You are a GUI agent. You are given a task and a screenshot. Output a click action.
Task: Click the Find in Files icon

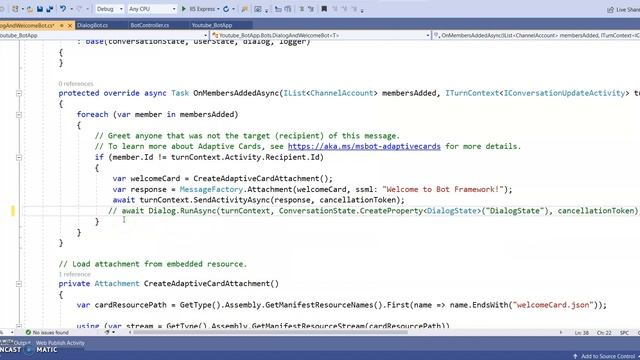244,9
